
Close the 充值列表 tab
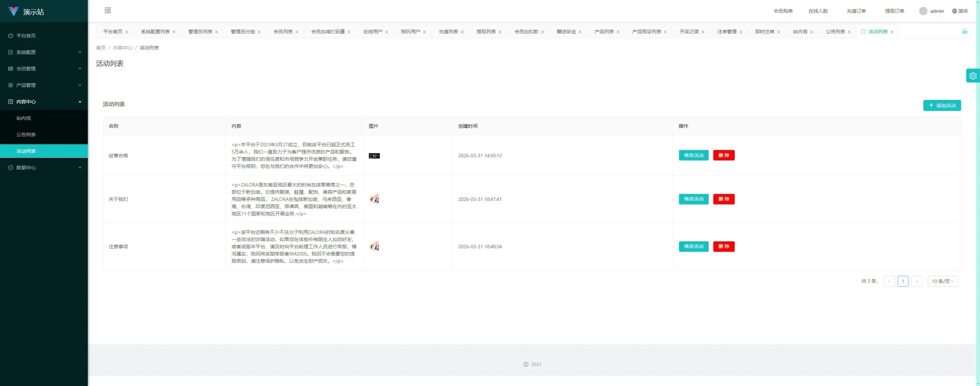click(462, 32)
